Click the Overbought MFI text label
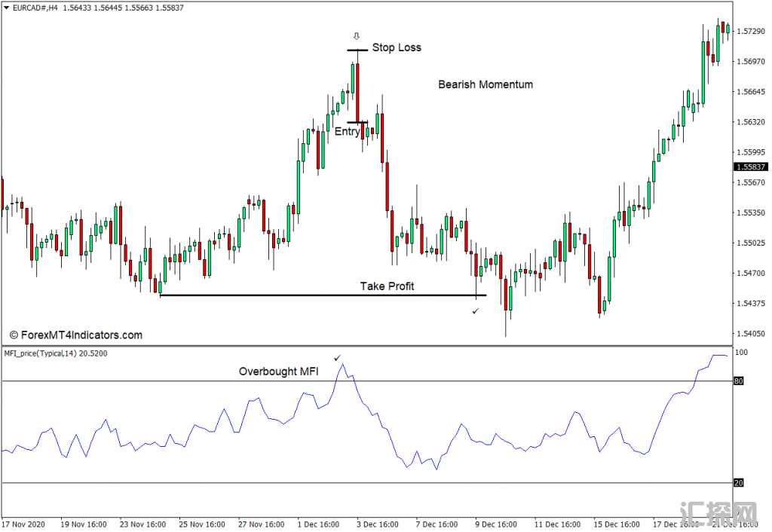 [279, 371]
